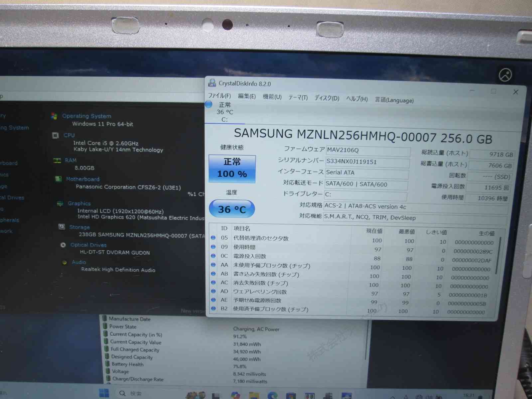
Task: Click the 36 °C temperature button
Action: click(x=232, y=209)
